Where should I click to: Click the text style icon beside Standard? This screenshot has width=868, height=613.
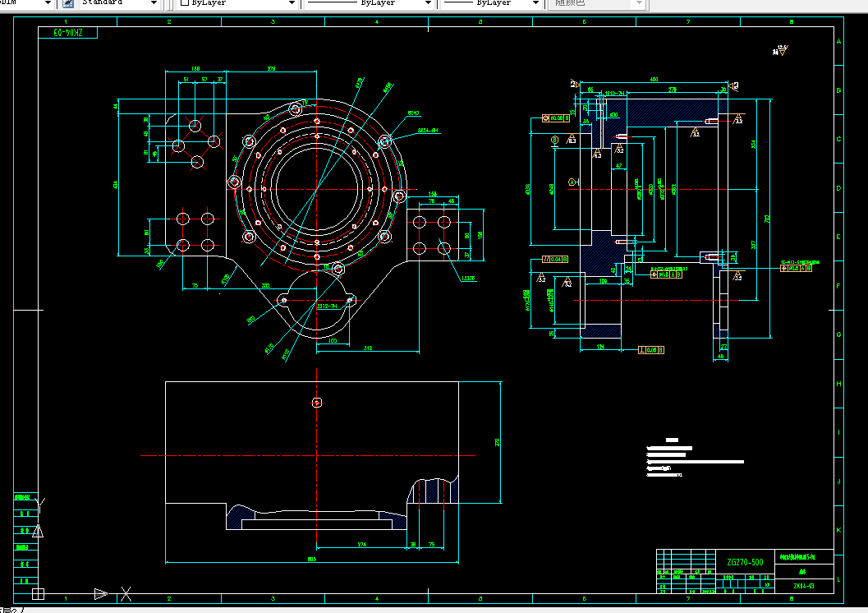click(x=68, y=3)
